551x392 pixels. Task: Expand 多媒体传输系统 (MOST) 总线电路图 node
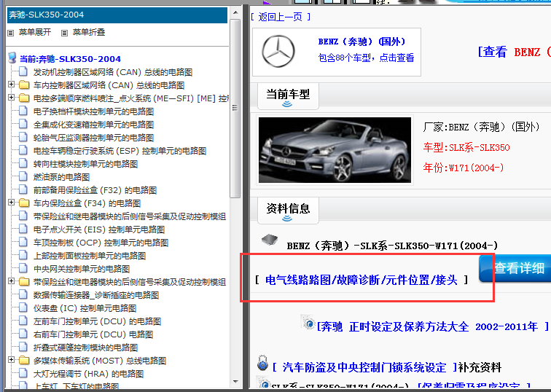11,360
